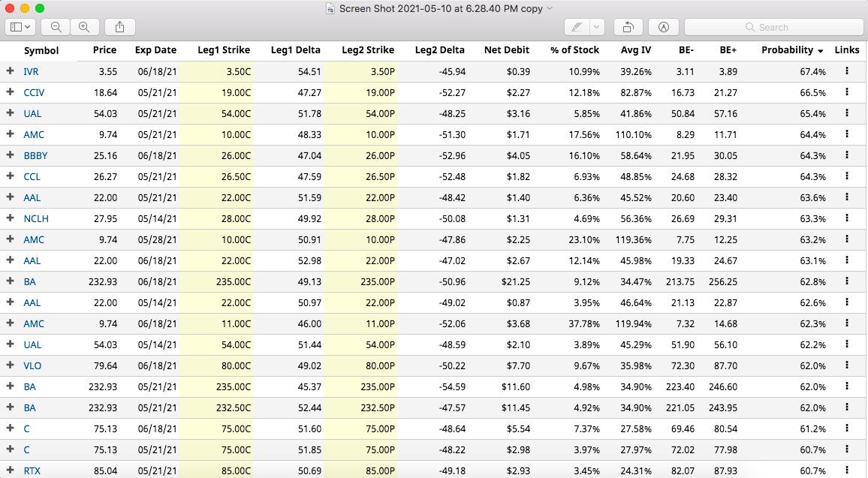The height and width of the screenshot is (478, 868).
Task: Open links menu for UAL 05/21/21 row
Action: 846,113
